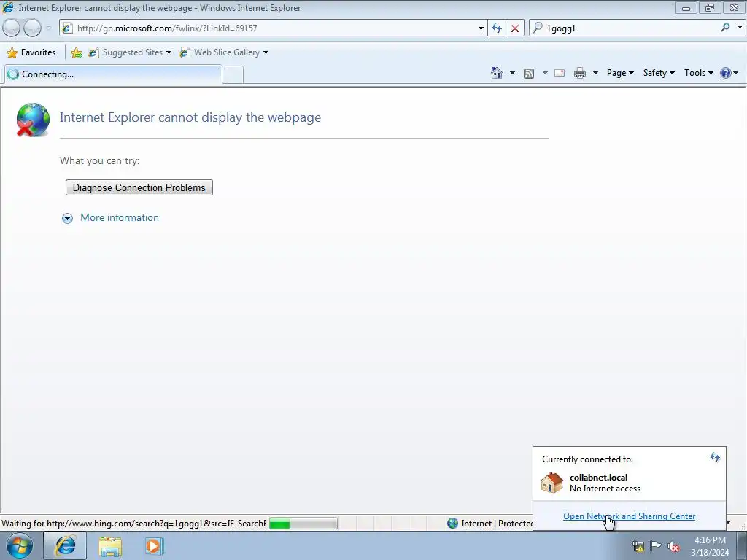Image resolution: width=747 pixels, height=560 pixels.
Task: Expand the address bar autocomplete dropdown
Action: pyautogui.click(x=481, y=28)
